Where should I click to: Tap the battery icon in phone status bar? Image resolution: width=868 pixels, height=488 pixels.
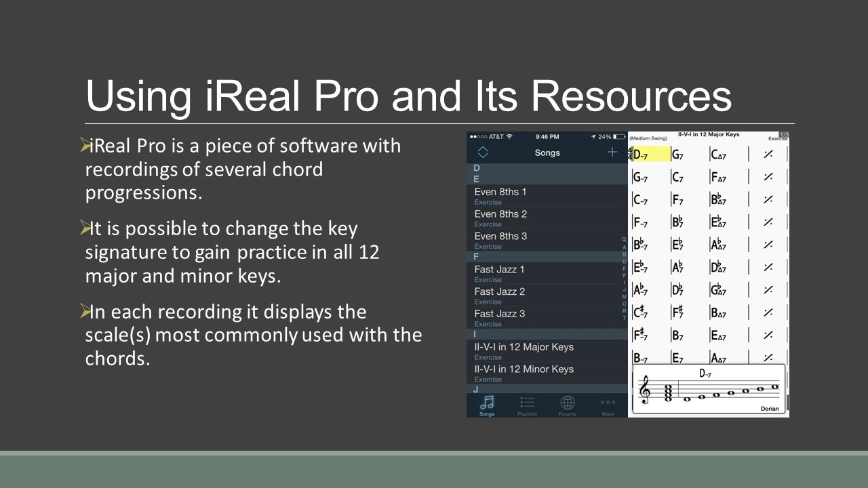pyautogui.click(x=620, y=136)
